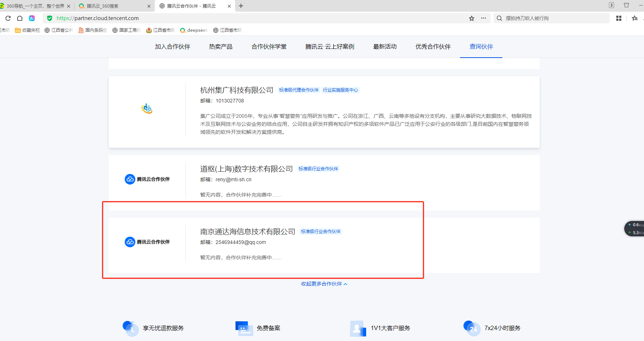Click logo beside 南京通达海信息技术有限公司
Viewport: 644px width, 341px height.
click(147, 242)
